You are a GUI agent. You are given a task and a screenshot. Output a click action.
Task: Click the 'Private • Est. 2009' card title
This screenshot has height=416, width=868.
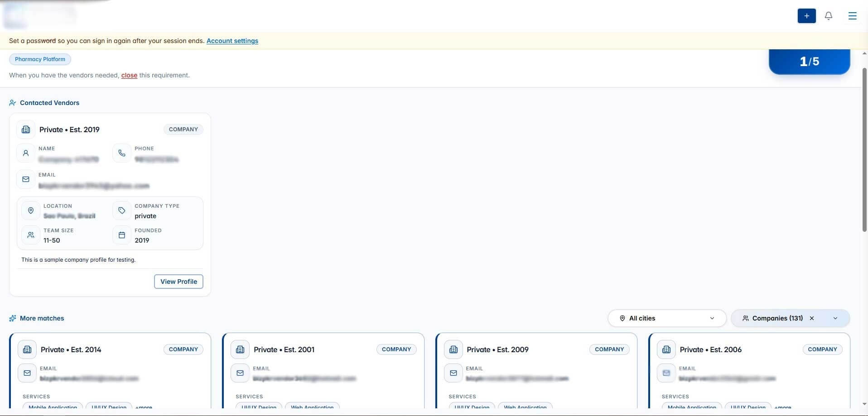tap(497, 349)
